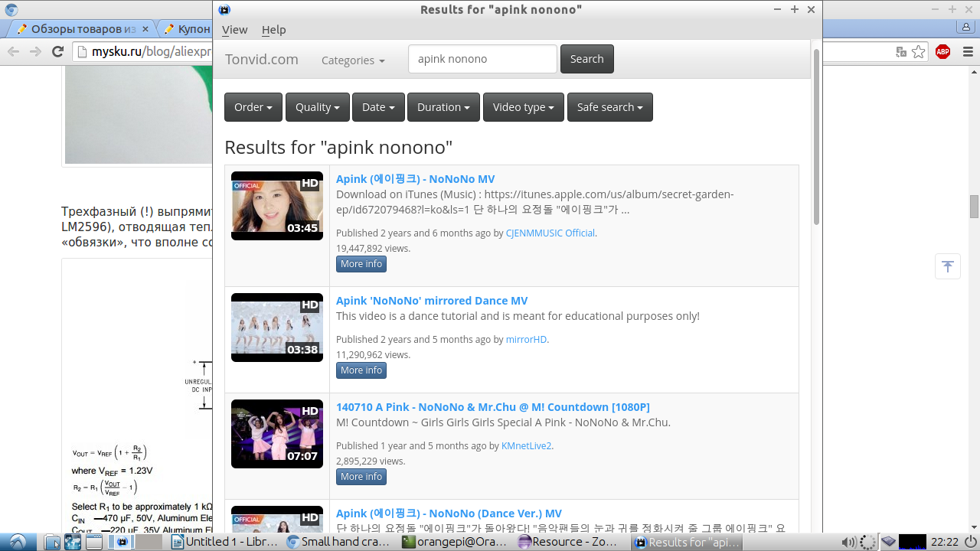Click the video player launcher icon on taskbar

coord(122,542)
